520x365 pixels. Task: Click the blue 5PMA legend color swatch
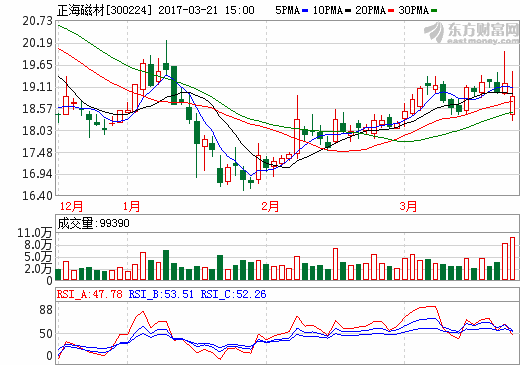305,11
